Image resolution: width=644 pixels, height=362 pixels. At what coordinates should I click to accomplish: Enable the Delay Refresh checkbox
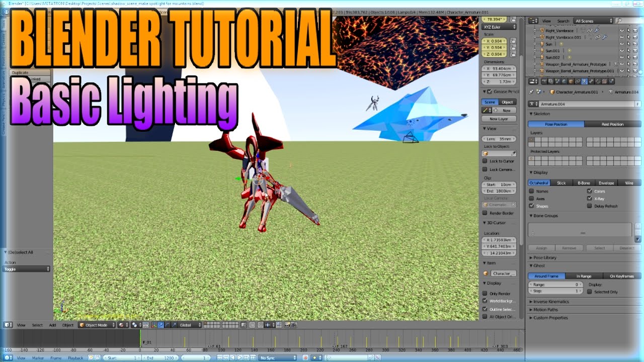(589, 206)
